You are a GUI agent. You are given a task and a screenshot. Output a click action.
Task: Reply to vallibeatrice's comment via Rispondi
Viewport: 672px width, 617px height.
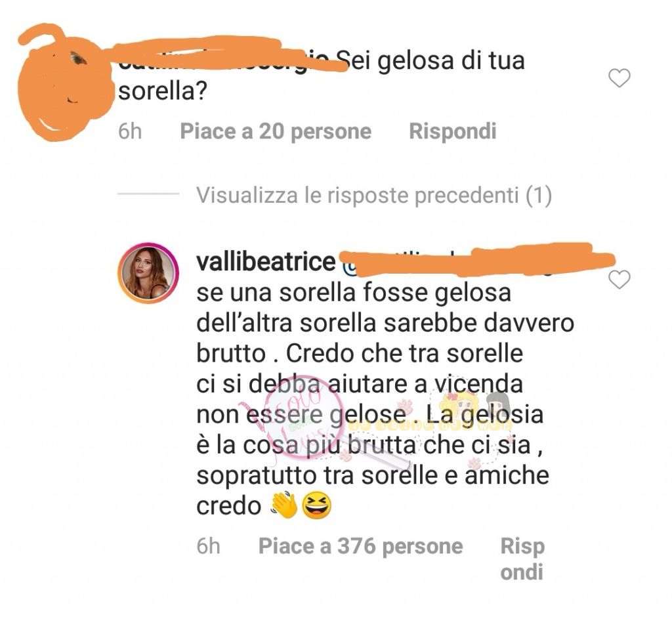522,559
